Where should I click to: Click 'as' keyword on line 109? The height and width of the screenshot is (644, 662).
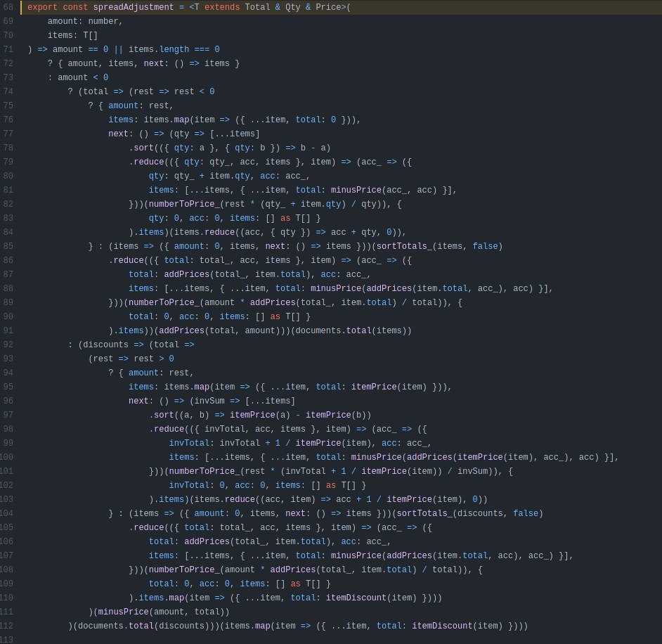[296, 584]
